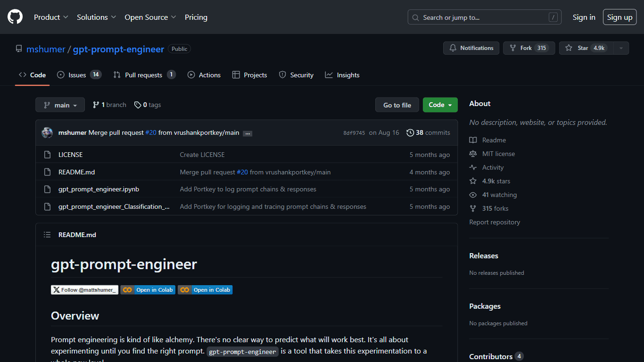Image resolution: width=644 pixels, height=362 pixels.
Task: Click the Sign up button
Action: tap(620, 17)
